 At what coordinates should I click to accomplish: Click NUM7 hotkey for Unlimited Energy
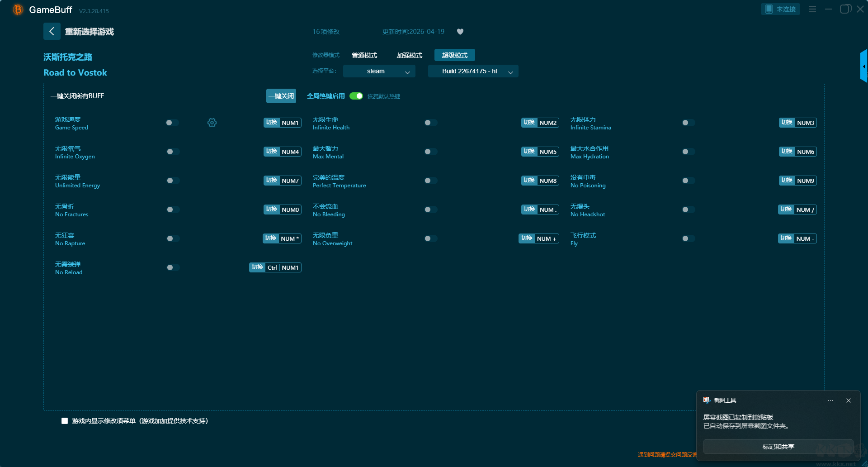pos(290,181)
